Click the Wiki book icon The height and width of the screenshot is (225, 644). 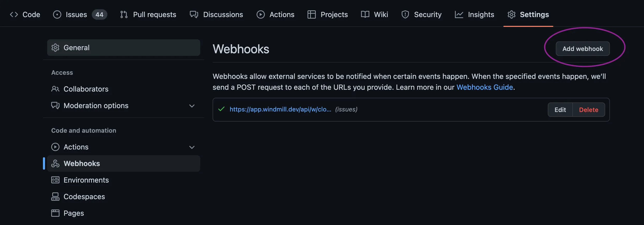tap(365, 14)
